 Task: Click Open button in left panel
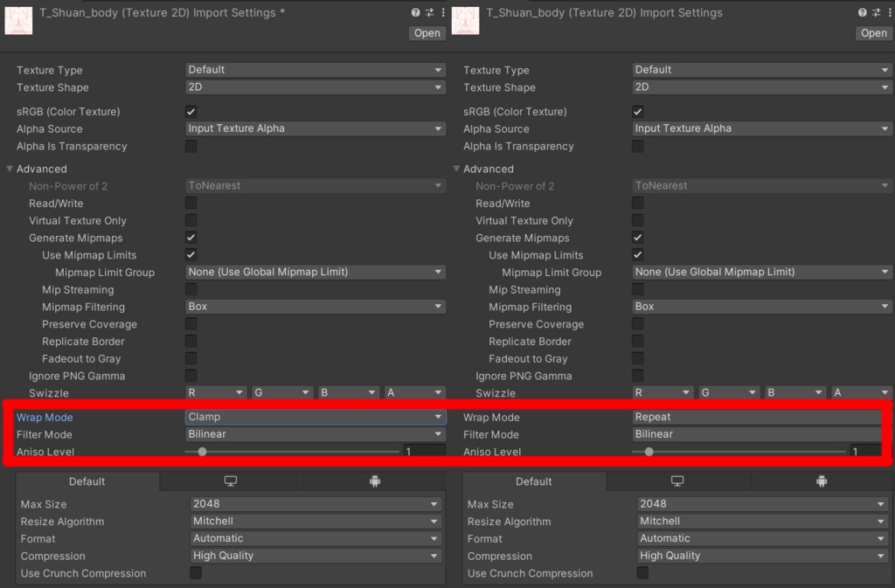tap(427, 33)
